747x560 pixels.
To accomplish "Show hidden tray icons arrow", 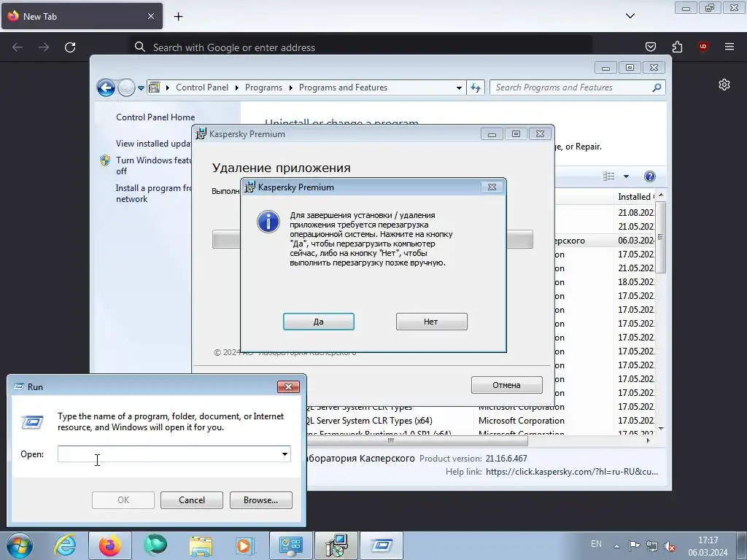I will (x=616, y=546).
